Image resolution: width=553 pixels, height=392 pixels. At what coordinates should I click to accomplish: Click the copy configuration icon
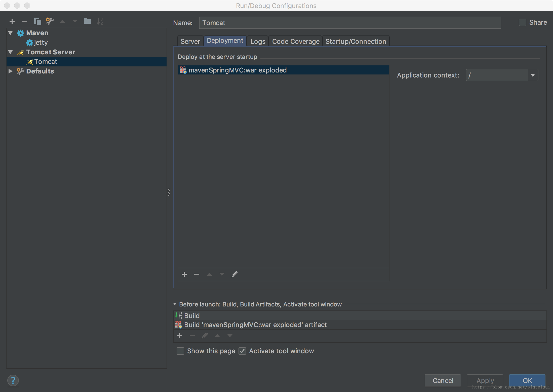[37, 21]
